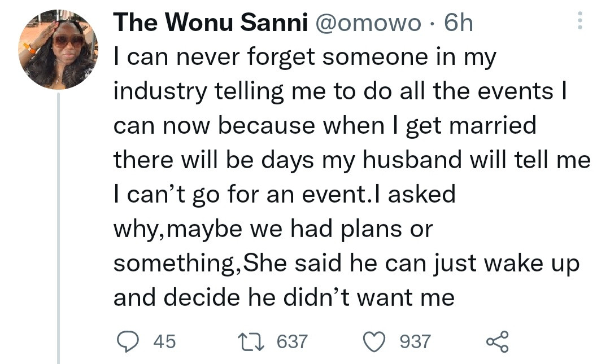Like the tweet with the heart icon
The height and width of the screenshot is (364, 610).
click(374, 342)
